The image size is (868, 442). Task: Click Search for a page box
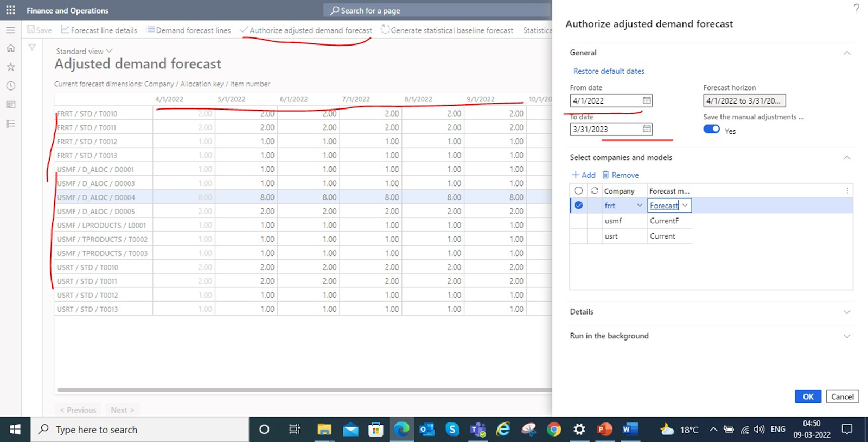[437, 10]
